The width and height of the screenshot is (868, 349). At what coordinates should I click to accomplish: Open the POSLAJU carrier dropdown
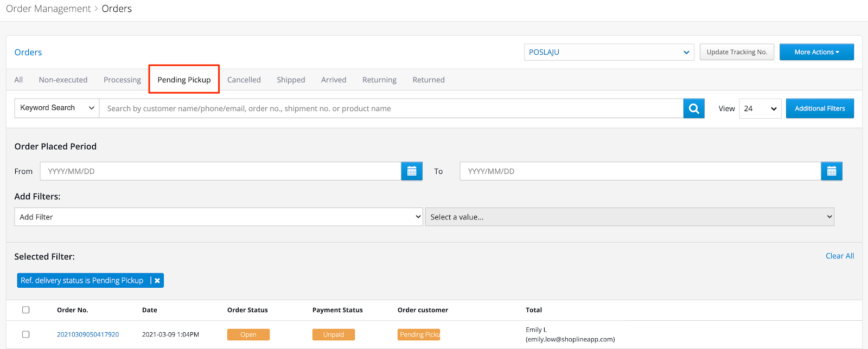[x=609, y=52]
